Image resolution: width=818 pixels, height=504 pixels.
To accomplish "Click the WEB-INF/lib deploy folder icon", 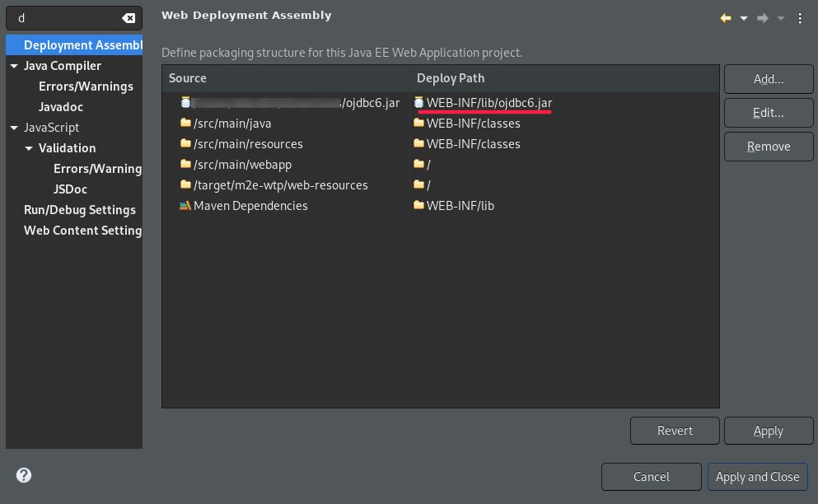I will [x=418, y=206].
